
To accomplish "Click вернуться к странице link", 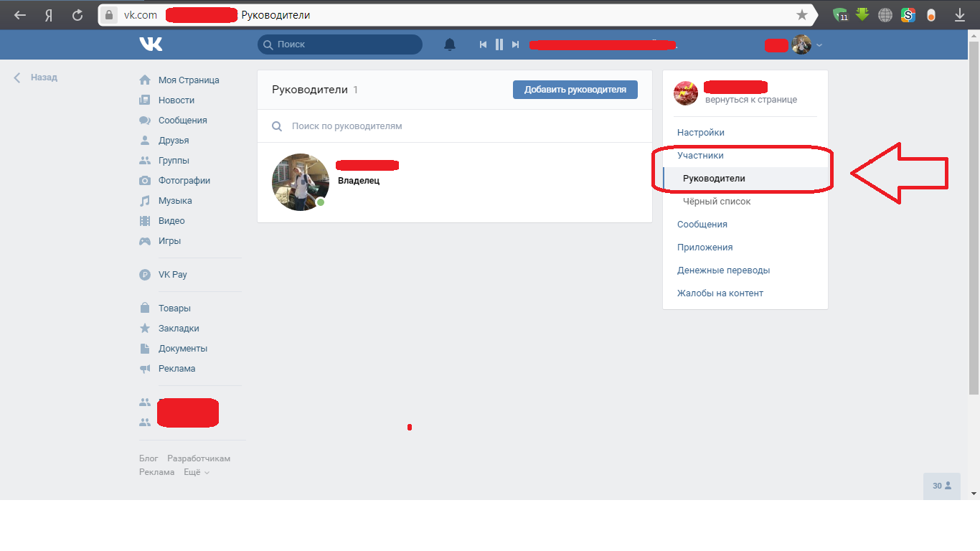I will click(x=751, y=100).
